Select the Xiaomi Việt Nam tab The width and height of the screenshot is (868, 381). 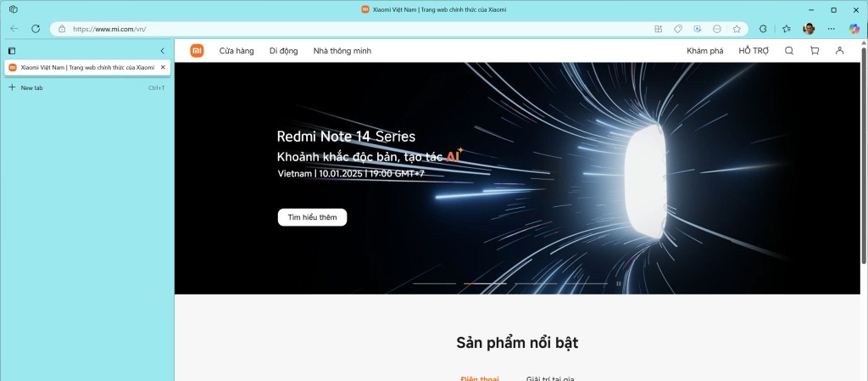click(x=87, y=68)
